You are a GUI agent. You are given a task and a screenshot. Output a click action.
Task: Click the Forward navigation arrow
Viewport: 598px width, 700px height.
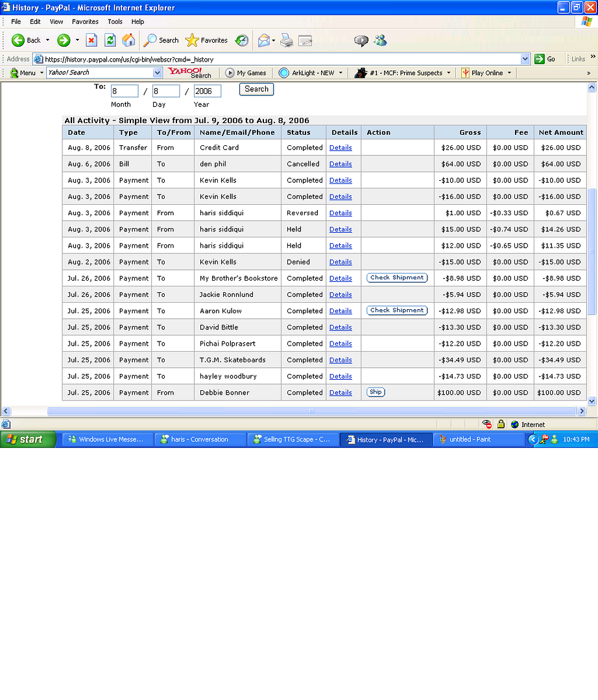point(64,40)
